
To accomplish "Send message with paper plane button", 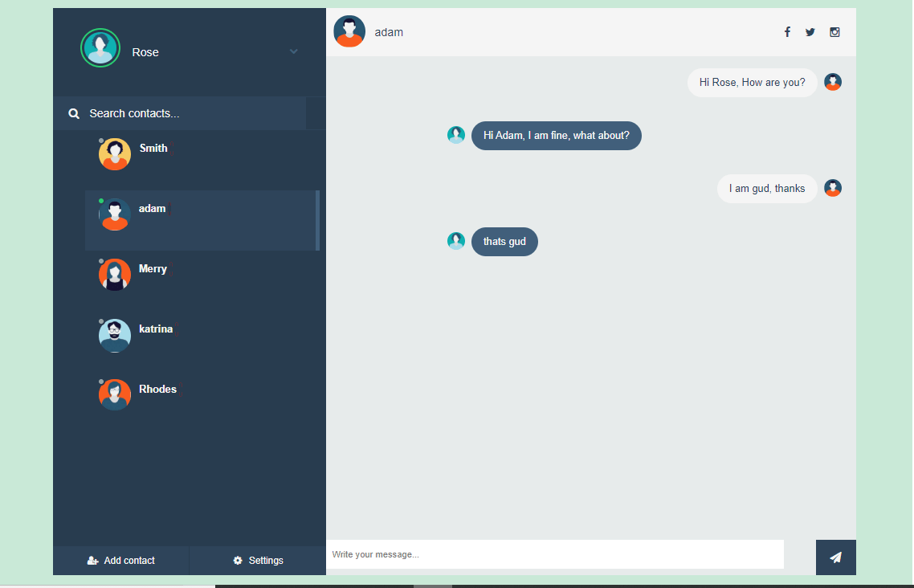I will [836, 557].
